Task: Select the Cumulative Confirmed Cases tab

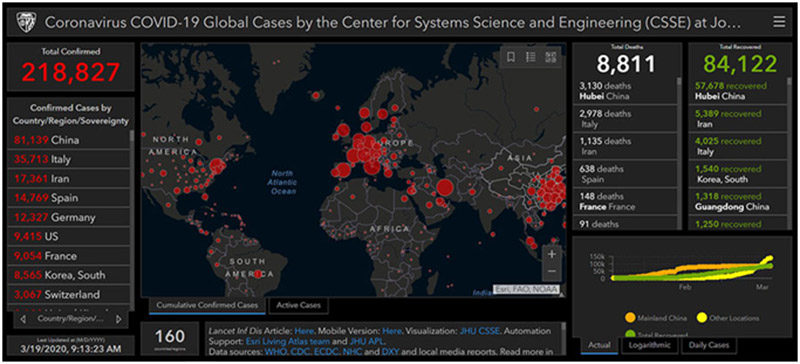Action: click(207, 305)
